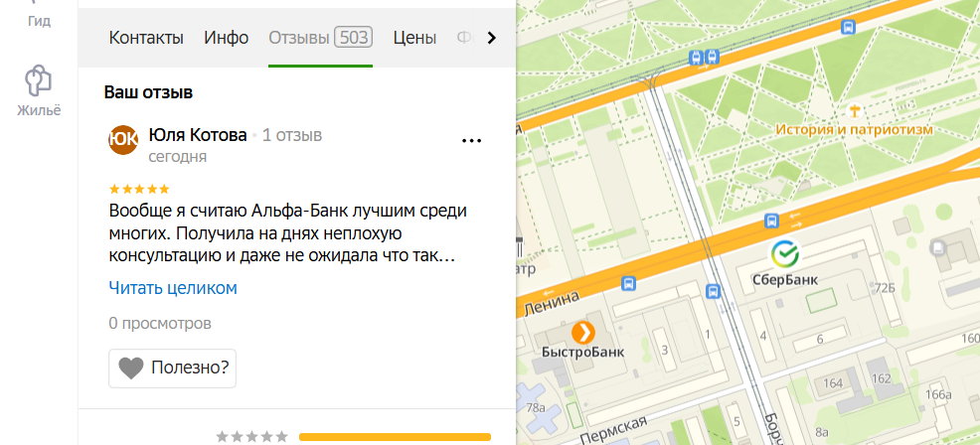Show more tabs with right chevron
The image size is (980, 445).
pyautogui.click(x=491, y=38)
